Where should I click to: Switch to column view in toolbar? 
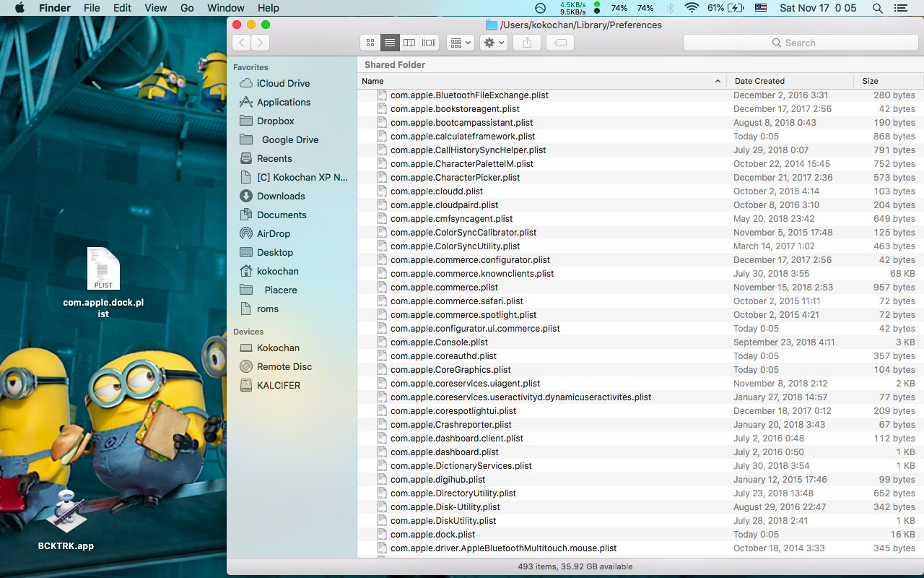click(409, 43)
